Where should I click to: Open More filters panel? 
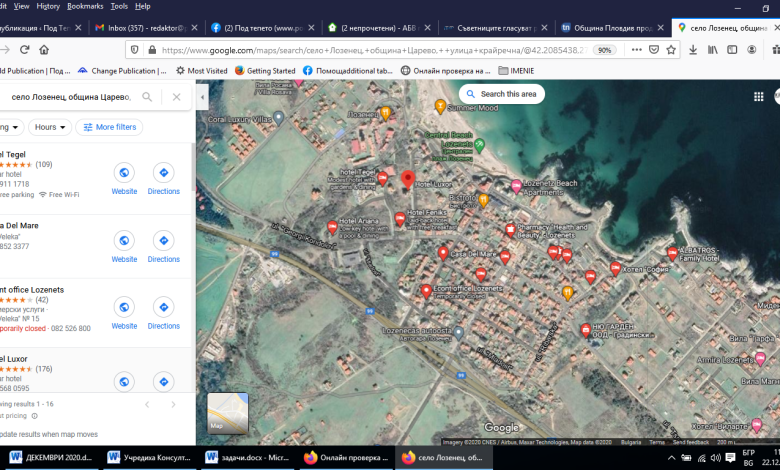[x=109, y=127]
